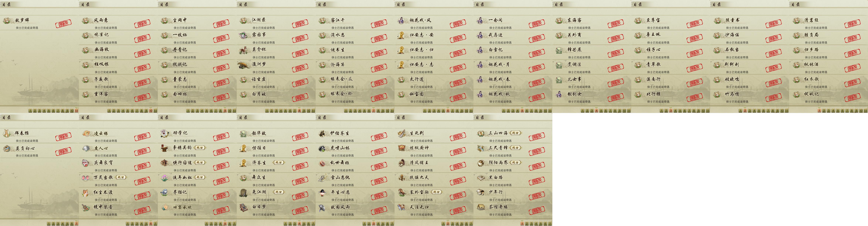This screenshot has height=226, width=868.
Task: Go to page 3 below the 拜春擂 list
Action: pos(58,224)
